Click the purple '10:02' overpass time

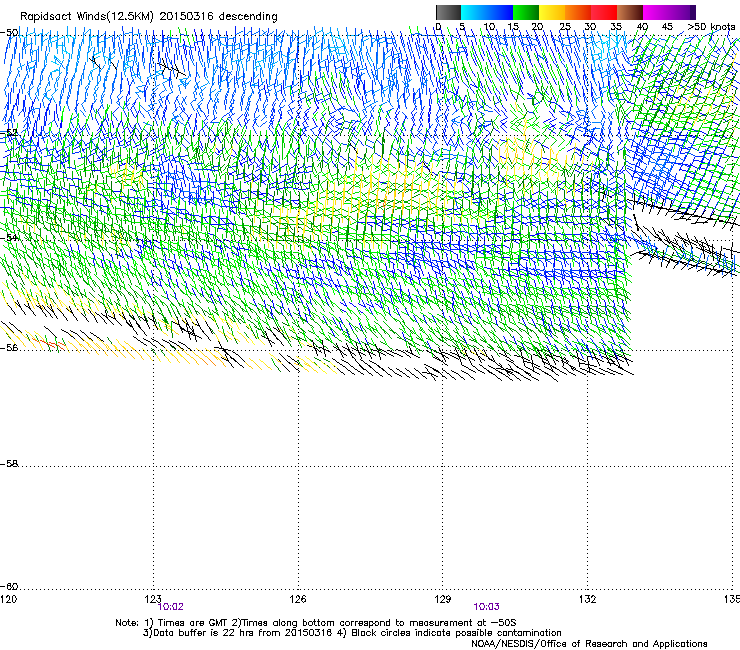coord(170,607)
